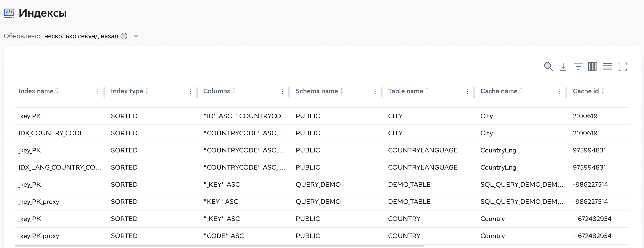Click the columns visibility icon
This screenshot has height=248, width=644.
click(592, 66)
